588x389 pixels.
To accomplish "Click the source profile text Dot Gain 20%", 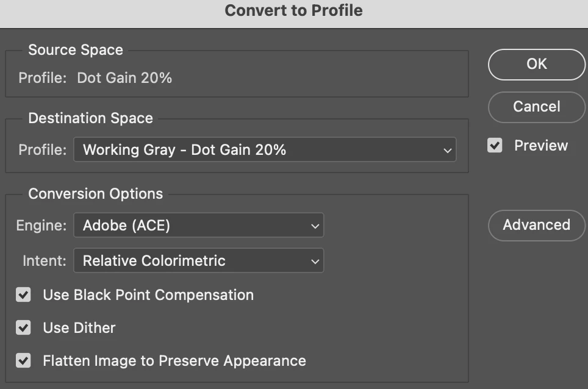I will [124, 78].
